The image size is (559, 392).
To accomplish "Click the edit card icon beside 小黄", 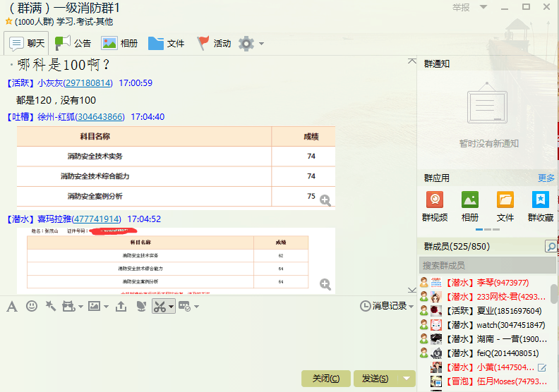I will 542,367.
